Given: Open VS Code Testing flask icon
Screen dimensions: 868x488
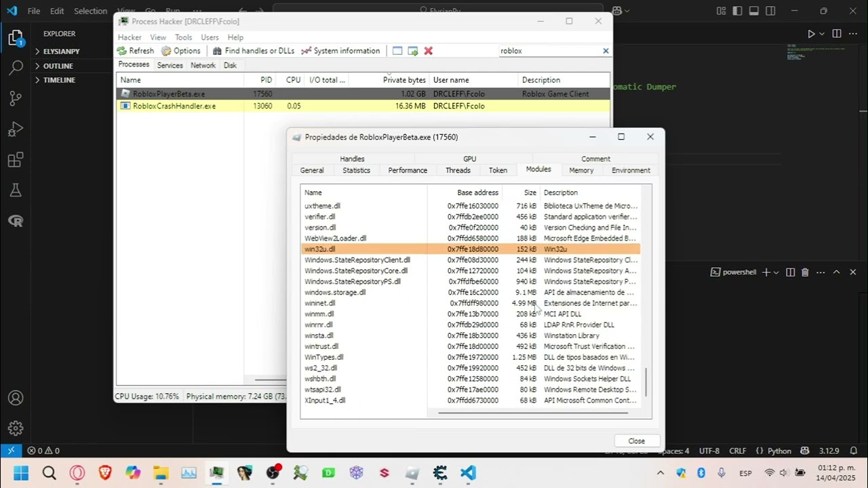Looking at the screenshot, I should 16,190.
